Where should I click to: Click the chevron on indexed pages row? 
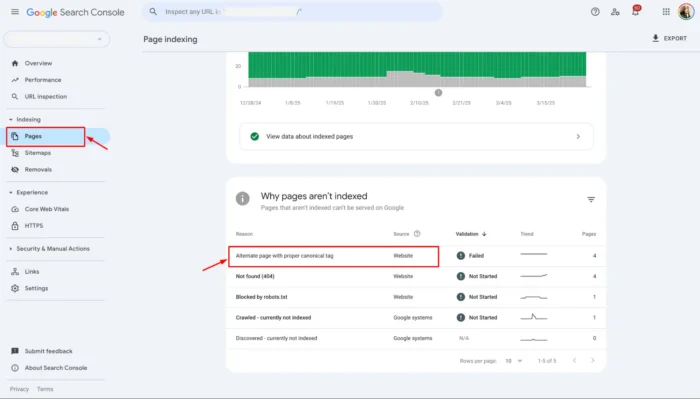tap(578, 137)
